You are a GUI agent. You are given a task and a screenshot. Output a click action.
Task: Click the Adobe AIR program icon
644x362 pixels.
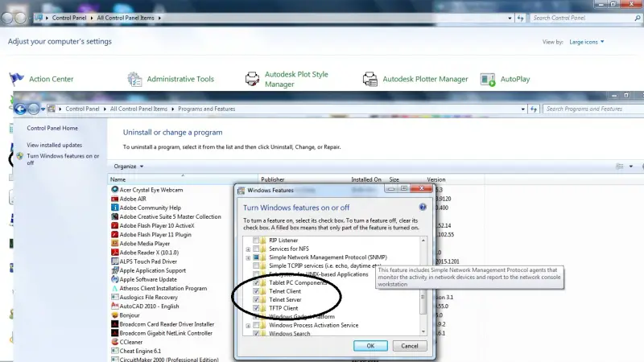114,199
